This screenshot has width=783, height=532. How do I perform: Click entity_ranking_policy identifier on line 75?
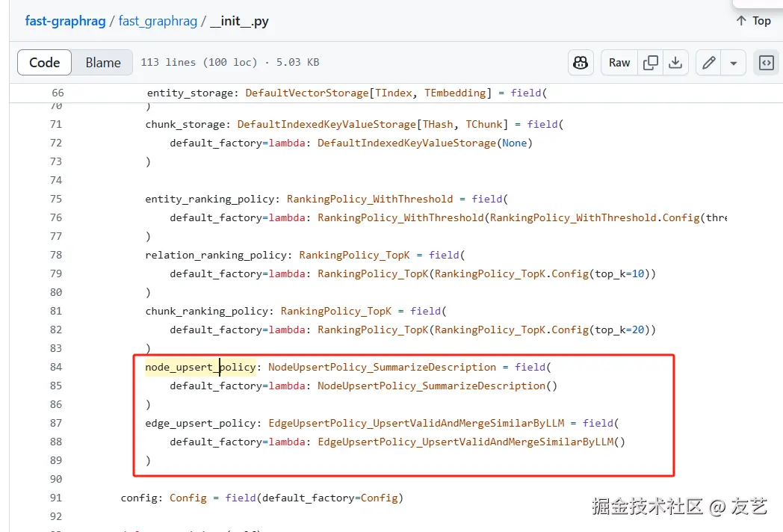point(210,199)
